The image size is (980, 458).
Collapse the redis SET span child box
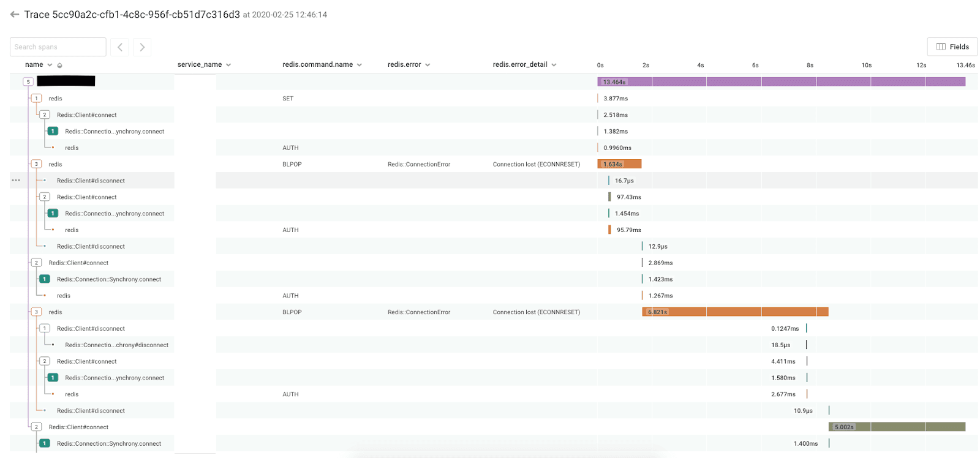pyautogui.click(x=36, y=98)
